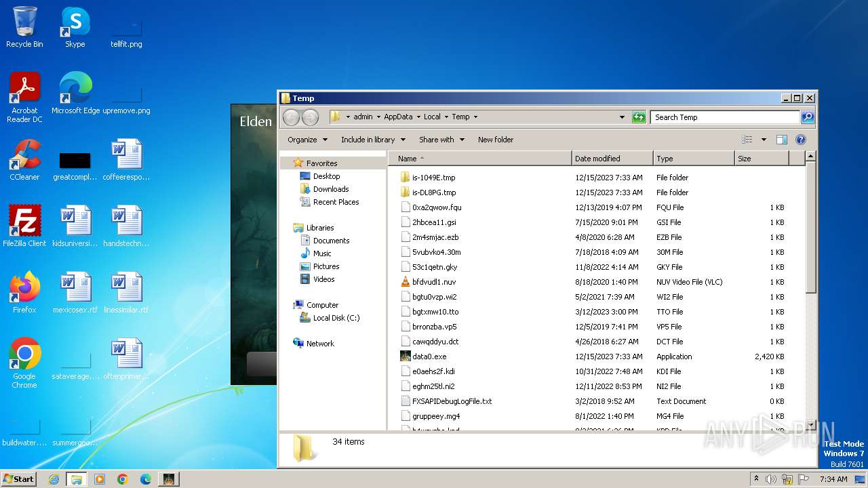Click the volume icon in system tray
This screenshot has width=868, height=488.
(x=771, y=479)
